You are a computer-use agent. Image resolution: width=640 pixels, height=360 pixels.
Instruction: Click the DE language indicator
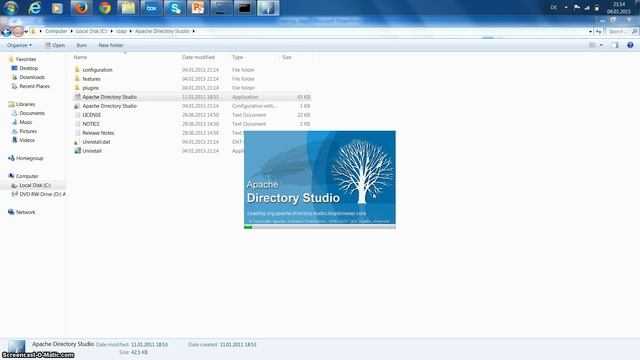553,8
